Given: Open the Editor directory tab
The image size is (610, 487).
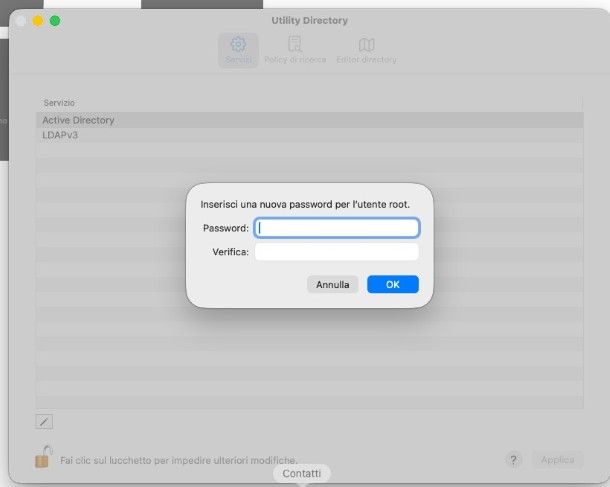Looking at the screenshot, I should [x=366, y=51].
